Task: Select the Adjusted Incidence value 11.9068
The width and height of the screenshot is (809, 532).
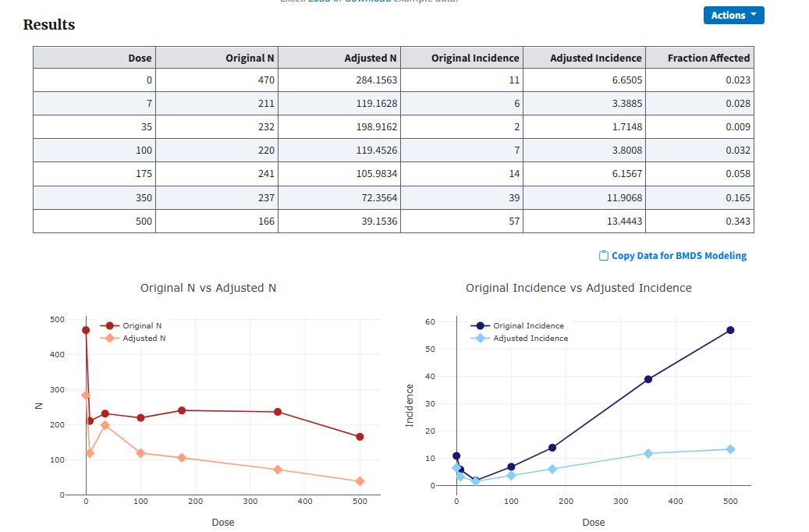Action: 624,197
